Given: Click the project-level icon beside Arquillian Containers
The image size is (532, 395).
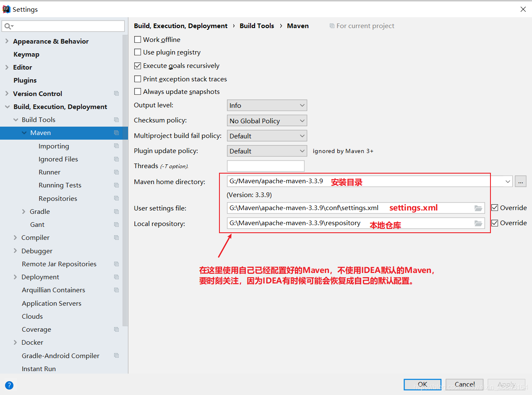Looking at the screenshot, I should (x=116, y=290).
